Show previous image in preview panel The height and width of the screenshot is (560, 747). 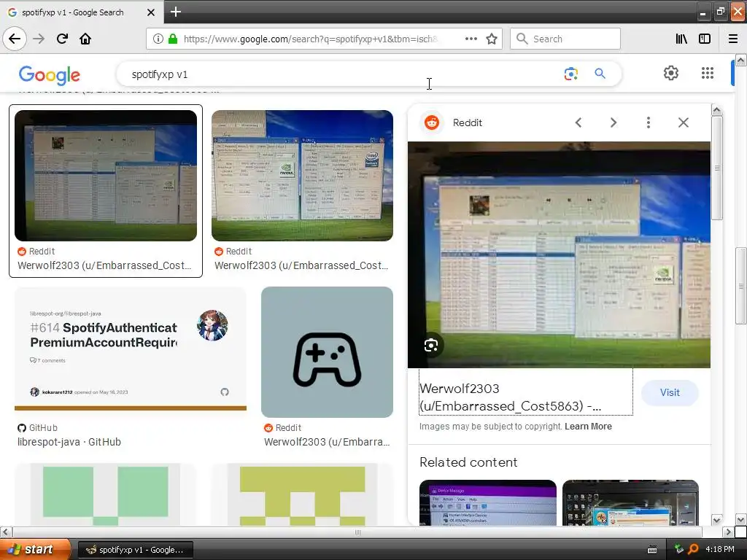coord(578,122)
